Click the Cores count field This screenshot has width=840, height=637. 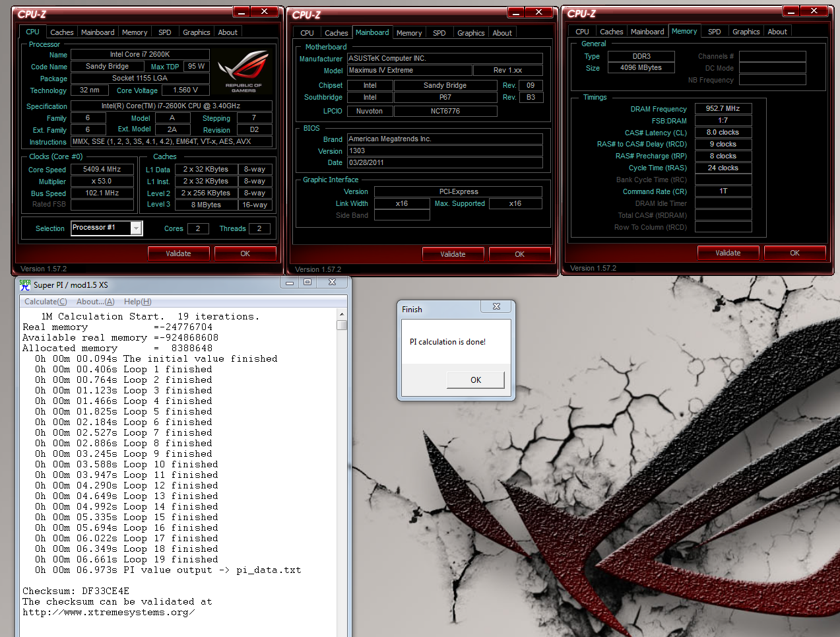198,228
